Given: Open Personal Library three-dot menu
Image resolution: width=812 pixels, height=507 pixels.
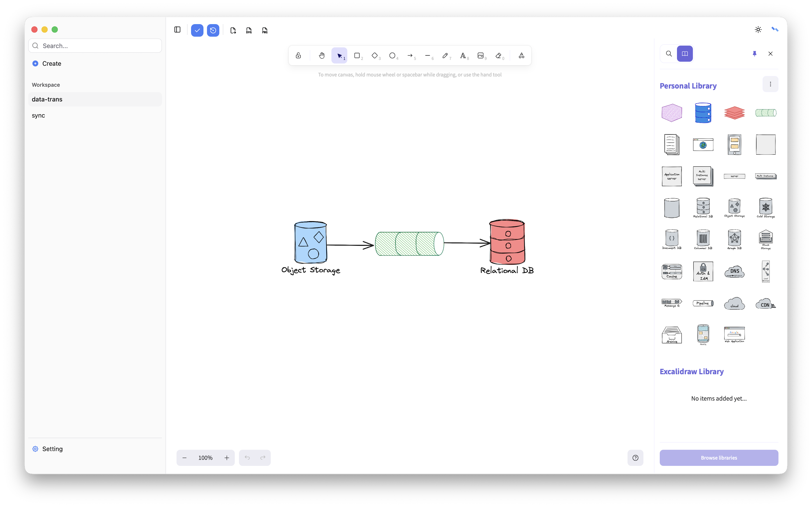Looking at the screenshot, I should pyautogui.click(x=770, y=84).
